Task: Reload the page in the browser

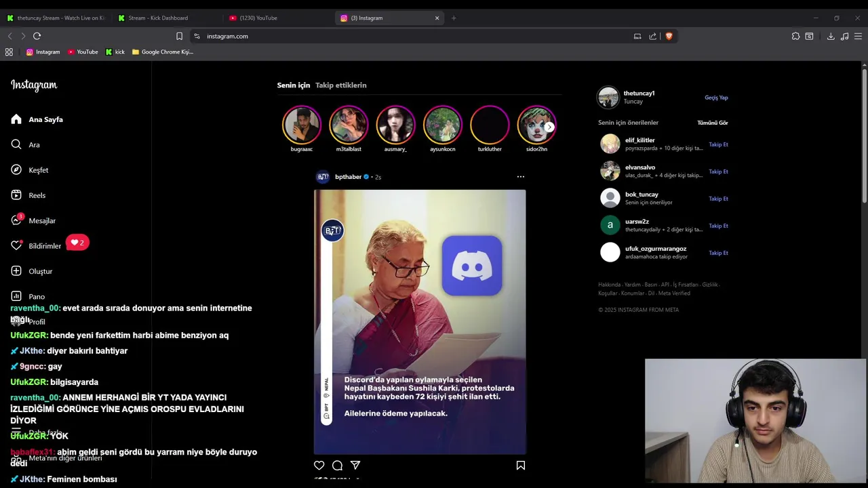Action: tap(37, 36)
